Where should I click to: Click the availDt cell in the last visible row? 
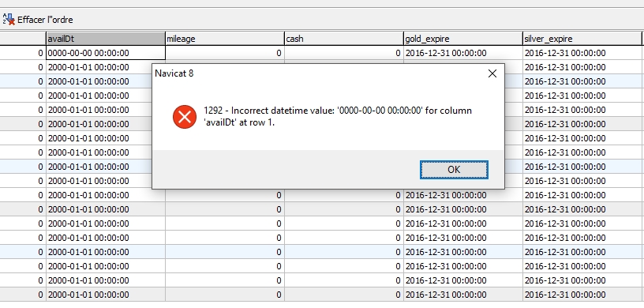[106, 295]
